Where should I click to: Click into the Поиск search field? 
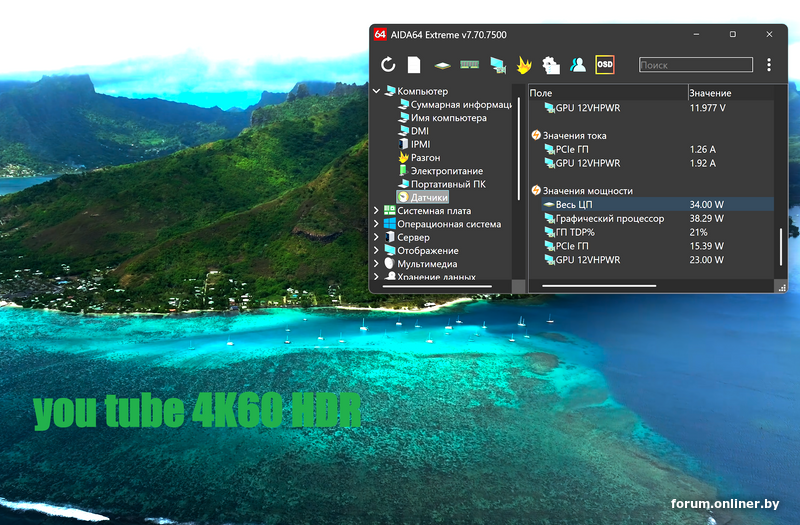tap(696, 65)
